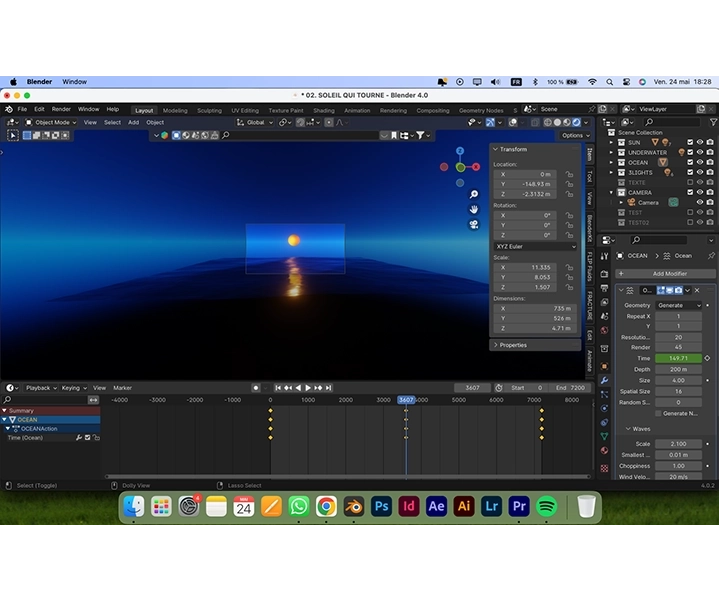Click the viewport pan hand gizmo
The height and width of the screenshot is (601, 719).
[x=474, y=210]
